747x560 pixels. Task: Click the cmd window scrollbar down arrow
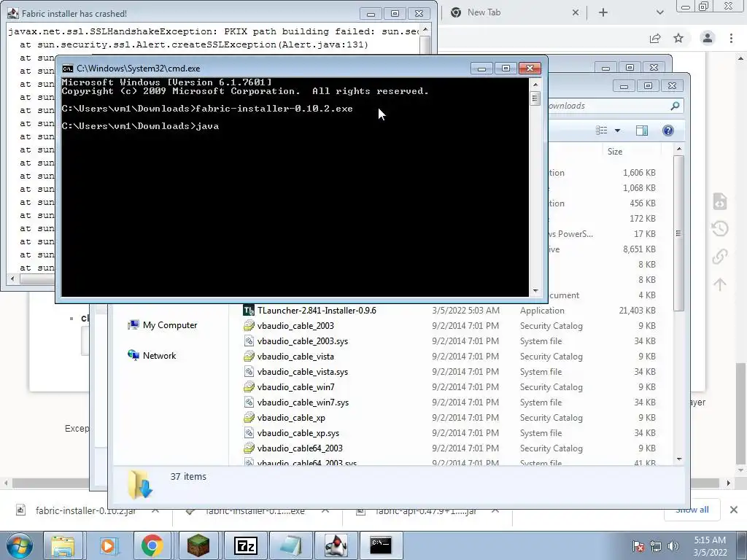[535, 291]
